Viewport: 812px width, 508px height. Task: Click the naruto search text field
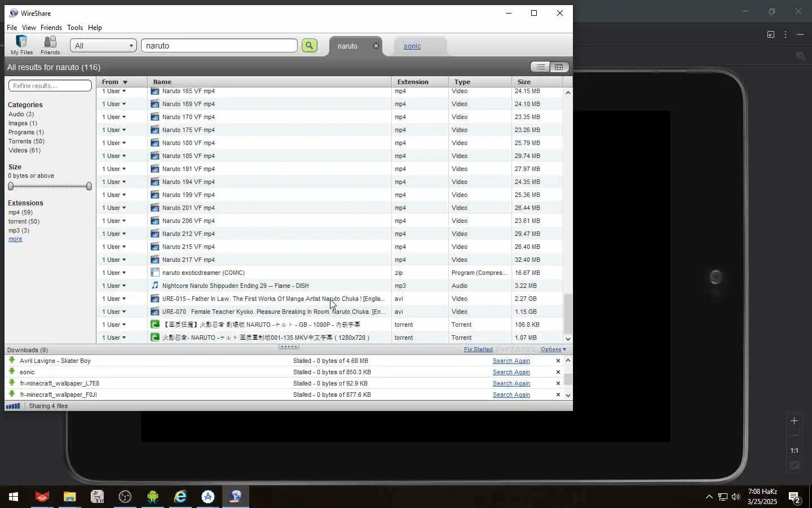tap(219, 46)
